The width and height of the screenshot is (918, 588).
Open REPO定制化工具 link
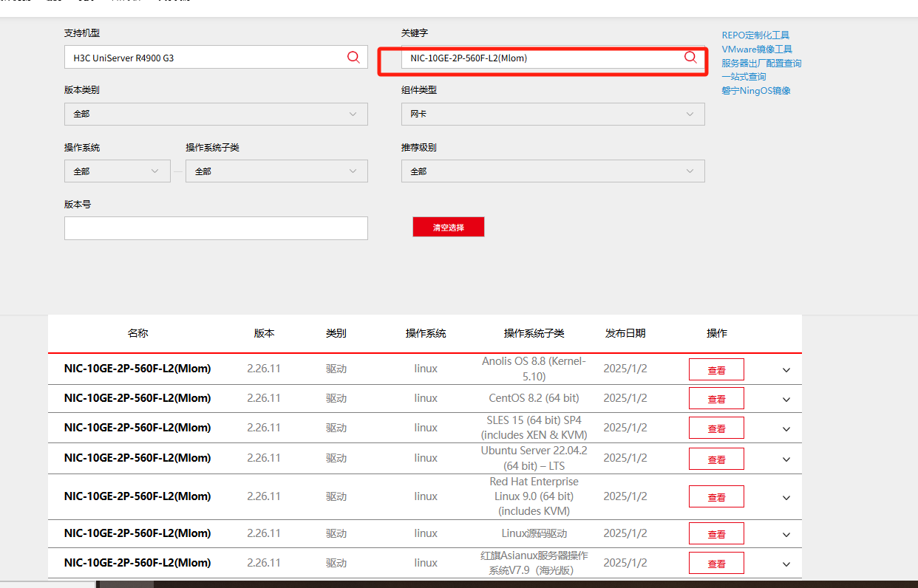[755, 35]
